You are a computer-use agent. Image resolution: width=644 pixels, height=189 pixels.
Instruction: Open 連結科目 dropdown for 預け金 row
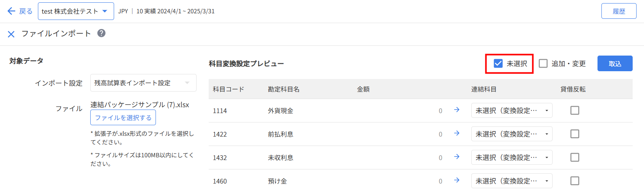pyautogui.click(x=512, y=181)
